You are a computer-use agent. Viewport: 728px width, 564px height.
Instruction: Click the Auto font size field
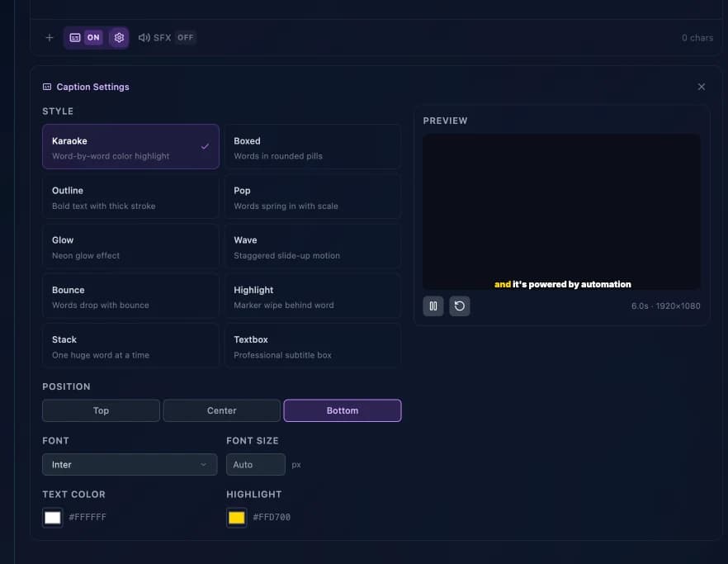tap(256, 465)
